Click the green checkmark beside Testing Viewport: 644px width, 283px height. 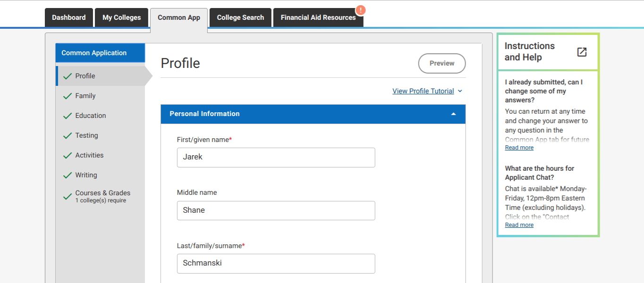[68, 135]
